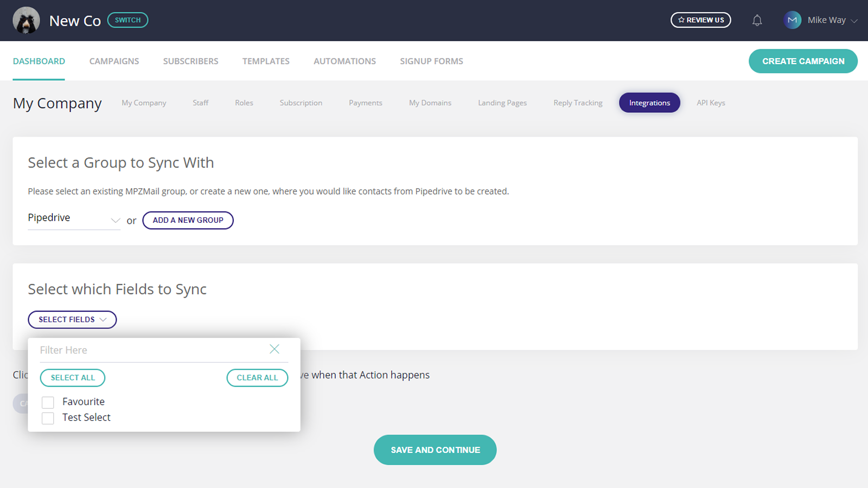868x488 pixels.
Task: Click the Test Select field label
Action: [x=86, y=418]
